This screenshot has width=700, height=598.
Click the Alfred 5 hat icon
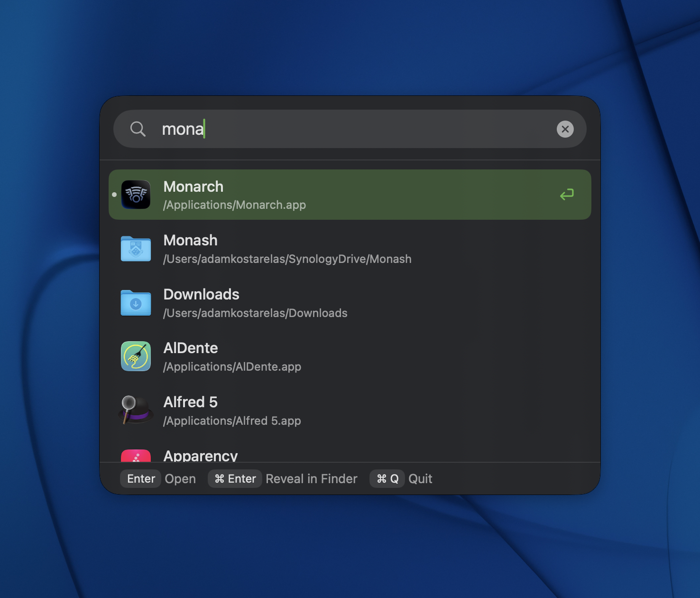tap(136, 410)
